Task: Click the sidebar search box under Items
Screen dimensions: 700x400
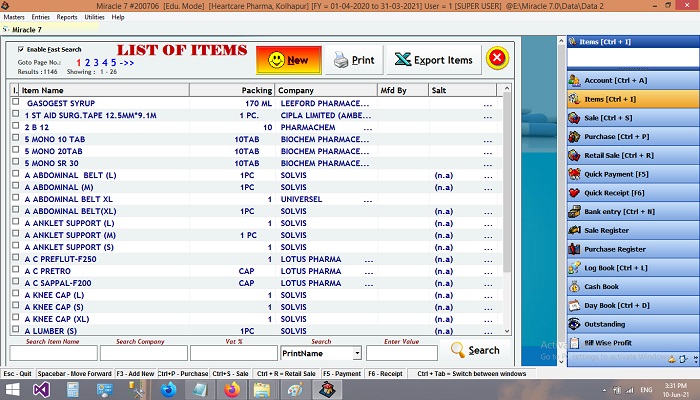Action: (x=633, y=58)
